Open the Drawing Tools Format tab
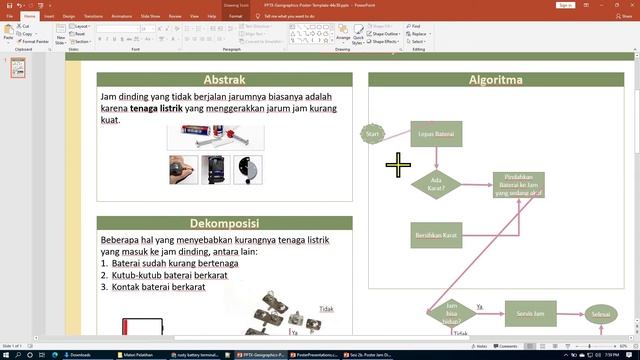The height and width of the screenshot is (360, 640). click(x=236, y=16)
